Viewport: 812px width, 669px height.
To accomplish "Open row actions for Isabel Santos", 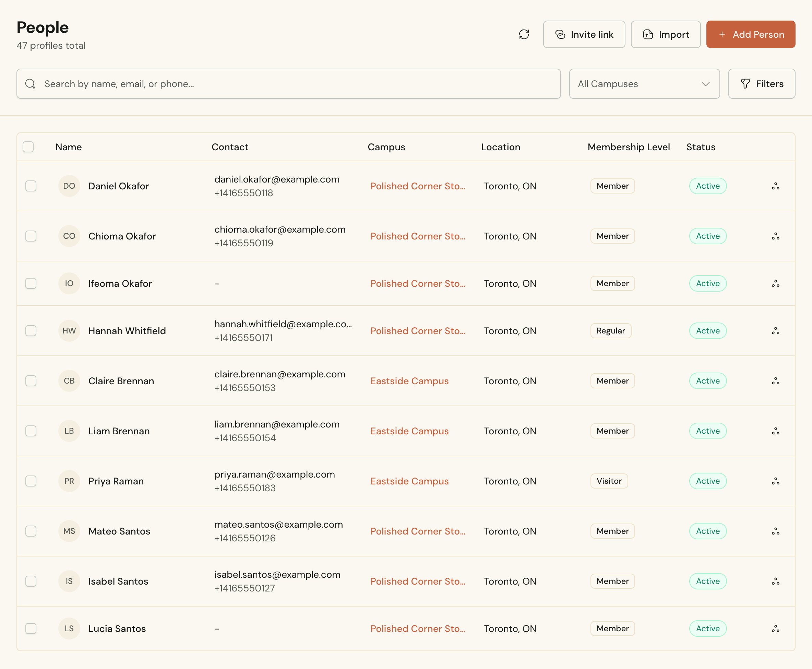I will pos(775,582).
